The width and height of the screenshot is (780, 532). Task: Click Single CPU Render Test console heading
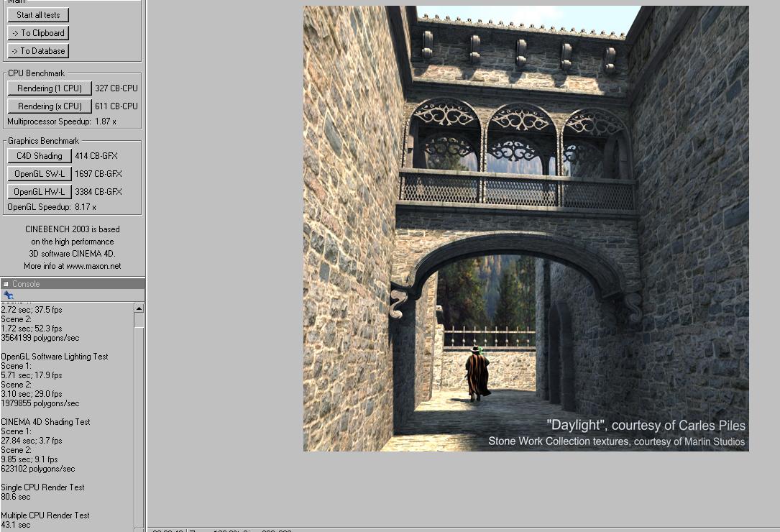click(43, 487)
